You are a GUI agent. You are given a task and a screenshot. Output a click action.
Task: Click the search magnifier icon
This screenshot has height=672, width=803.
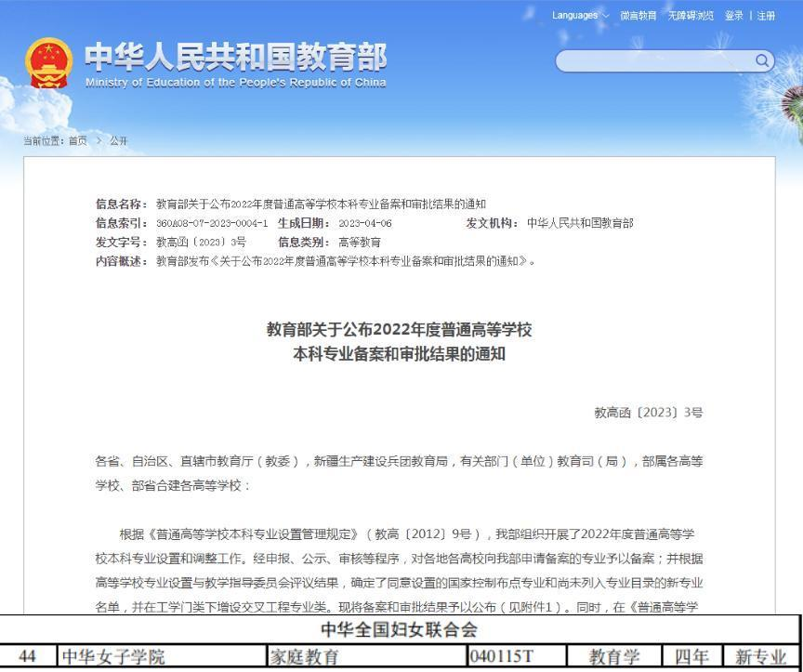pos(761,60)
